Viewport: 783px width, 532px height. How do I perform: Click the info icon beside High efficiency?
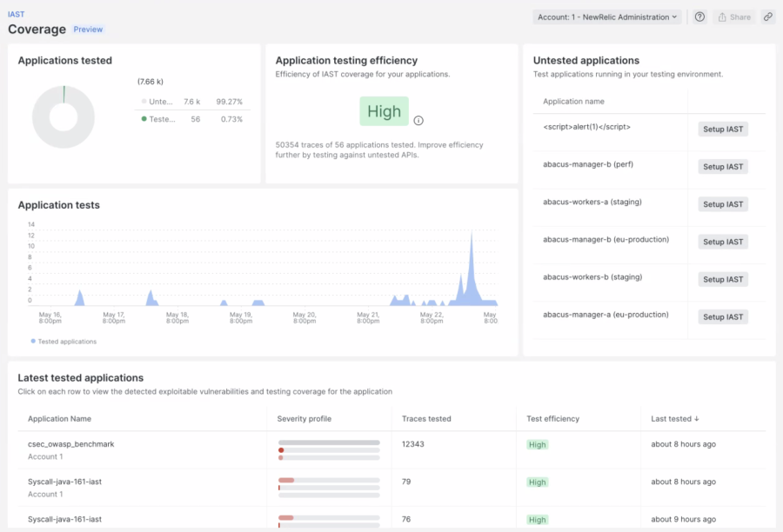click(418, 121)
